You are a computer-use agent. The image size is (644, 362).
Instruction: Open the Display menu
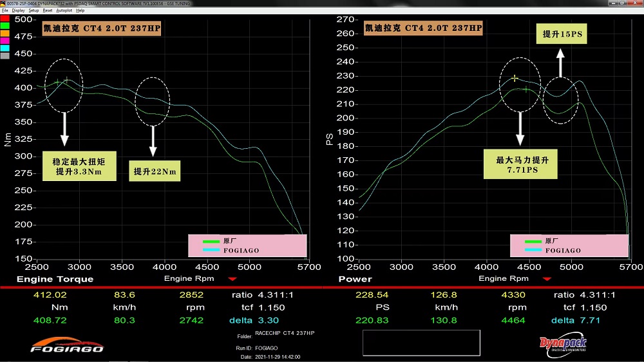(18, 10)
